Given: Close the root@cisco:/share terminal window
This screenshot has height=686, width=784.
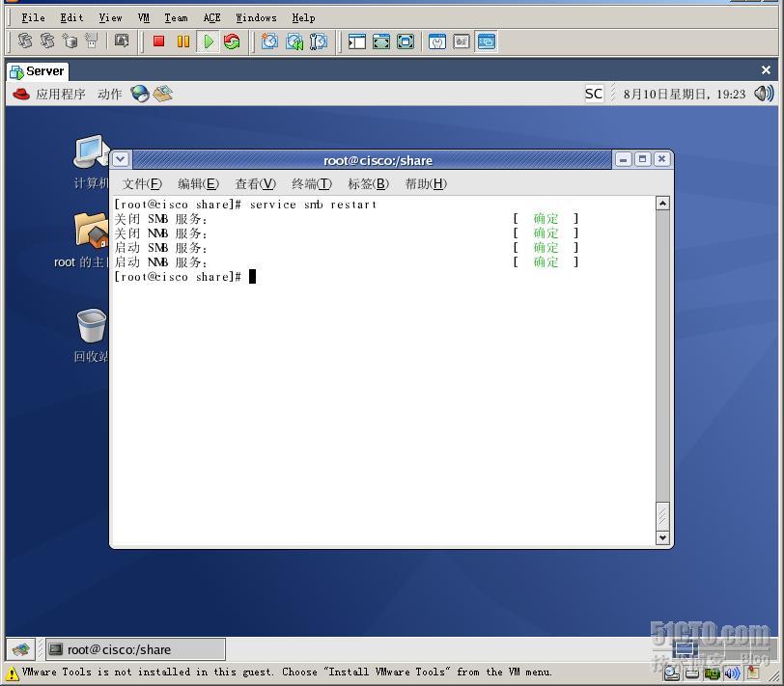Looking at the screenshot, I should (661, 159).
